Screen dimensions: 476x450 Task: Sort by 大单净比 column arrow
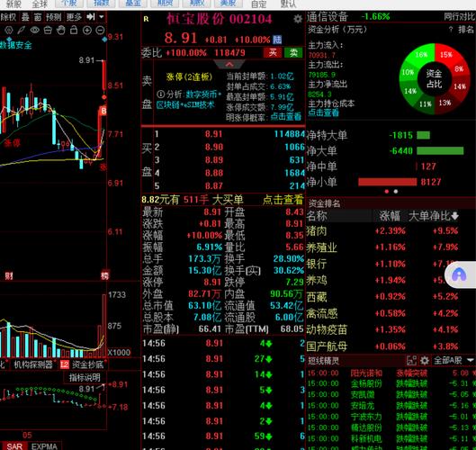point(454,216)
